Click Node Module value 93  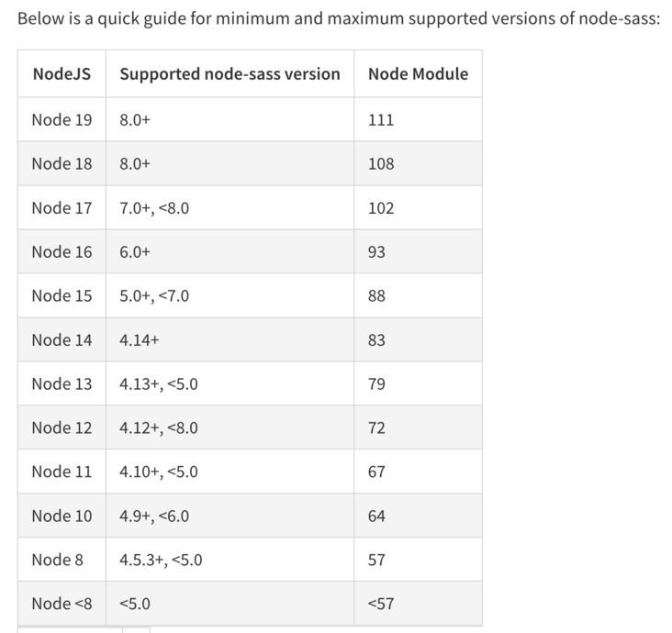click(376, 252)
